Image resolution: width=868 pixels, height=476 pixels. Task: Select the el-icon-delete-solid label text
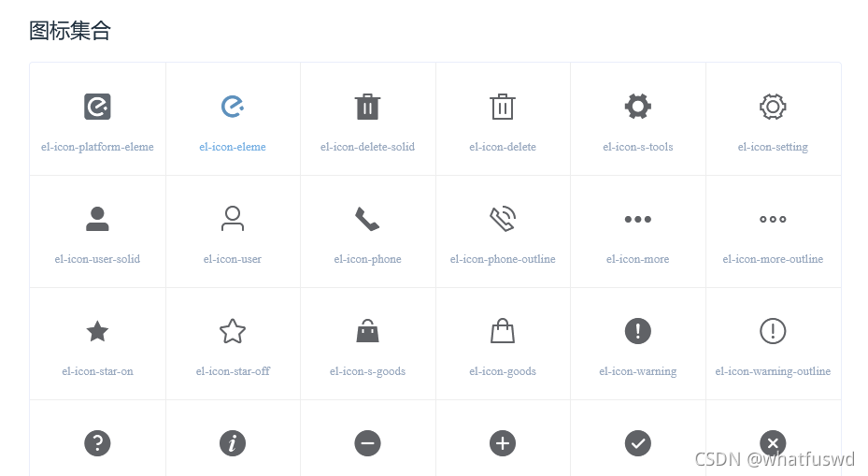[367, 147]
